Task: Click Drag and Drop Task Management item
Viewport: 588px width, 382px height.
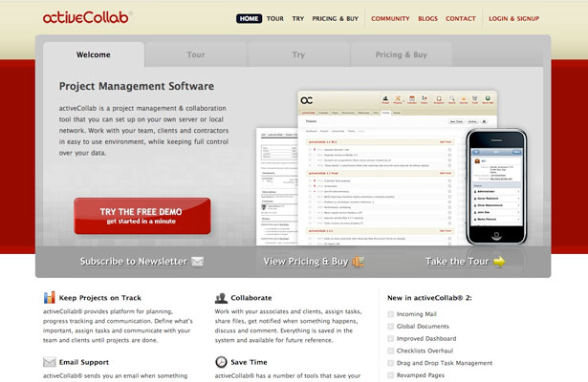Action: click(445, 363)
